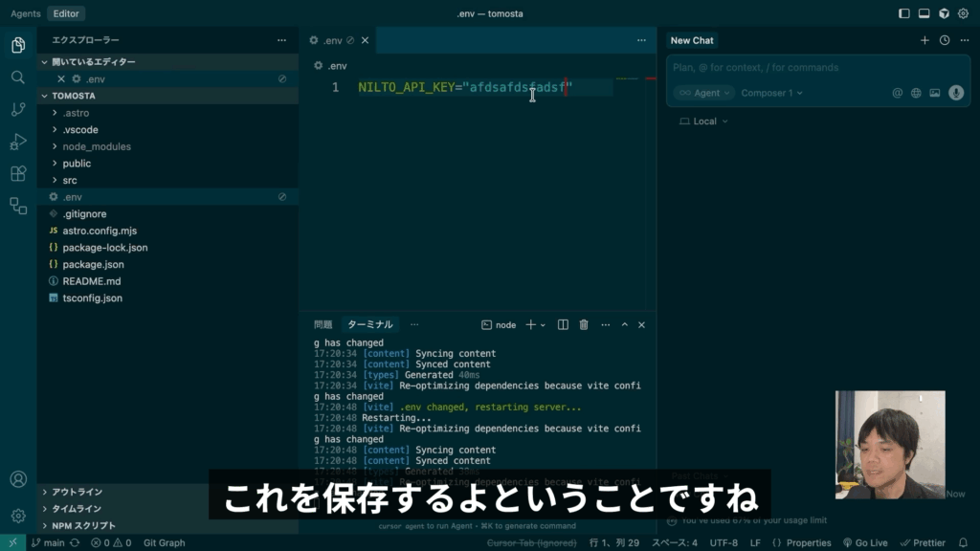Open the Extensions view icon
Screen dimensions: 980x551
click(17, 173)
